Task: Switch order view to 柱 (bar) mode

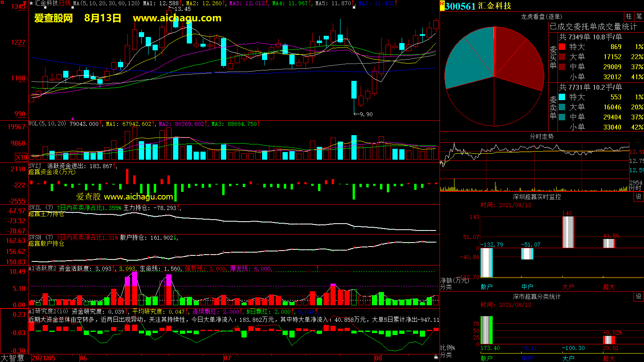Action: [x=629, y=16]
